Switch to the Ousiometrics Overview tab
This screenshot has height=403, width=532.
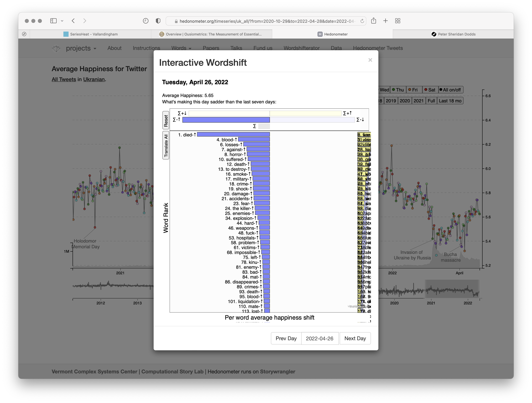(212, 34)
